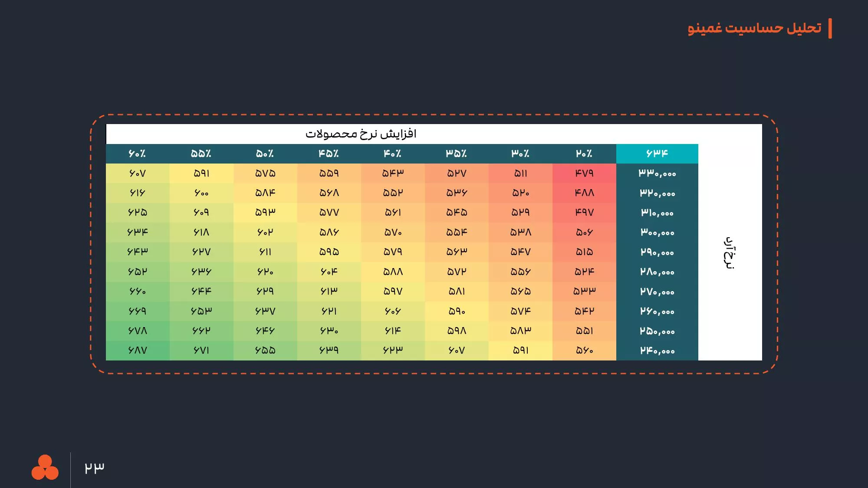Select the table cell showing ۵۶۰
The image size is (868, 488).
click(x=584, y=350)
